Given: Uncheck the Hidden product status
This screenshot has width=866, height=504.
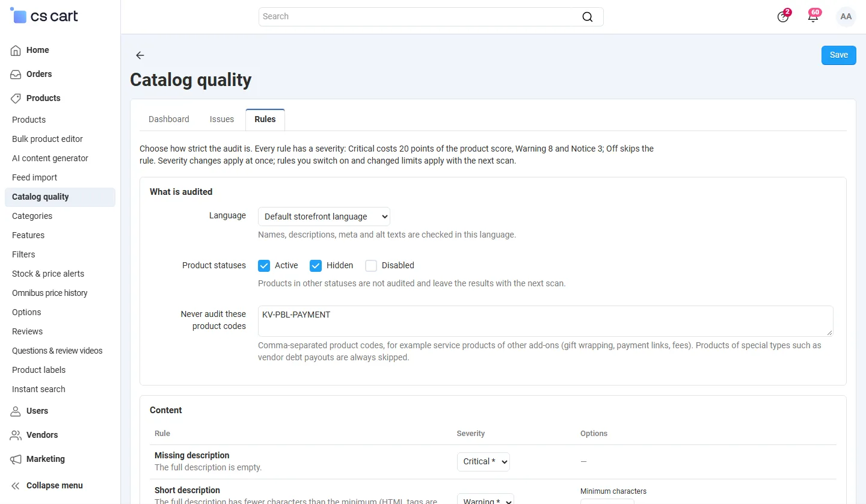Looking at the screenshot, I should click(x=315, y=265).
